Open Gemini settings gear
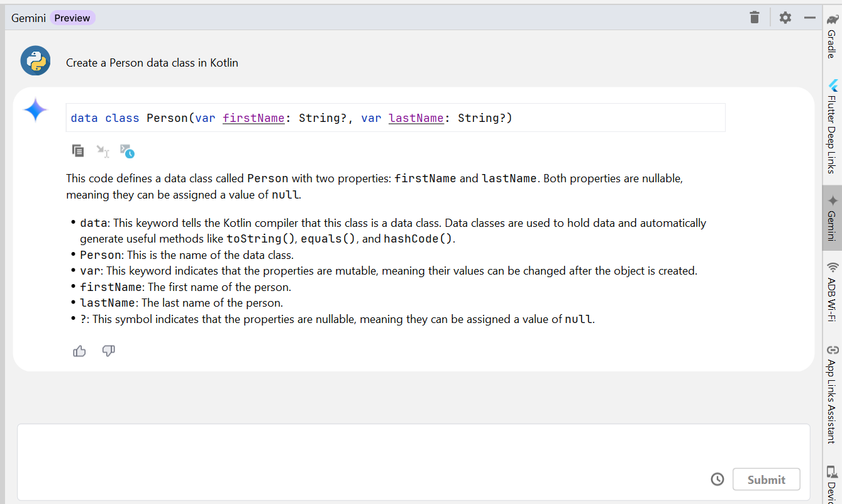 [785, 17]
